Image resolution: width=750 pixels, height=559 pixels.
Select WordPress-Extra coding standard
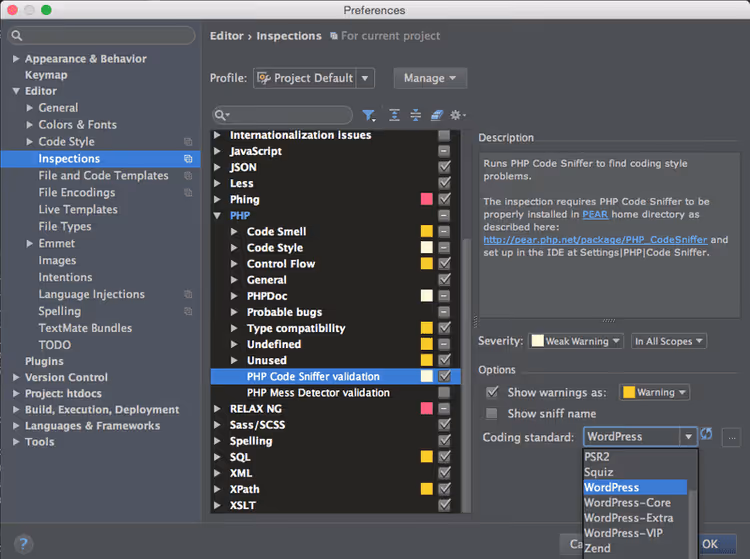pyautogui.click(x=635, y=518)
